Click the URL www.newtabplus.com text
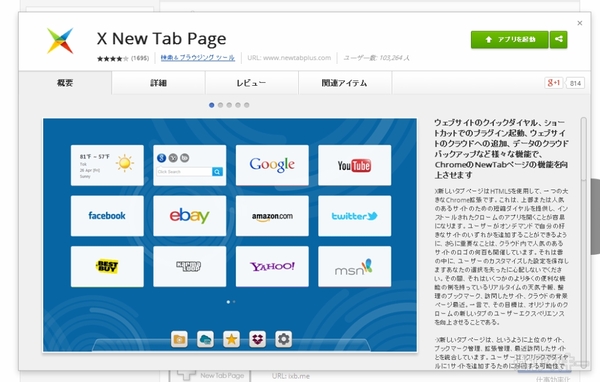This screenshot has width=600, height=382. (x=289, y=58)
